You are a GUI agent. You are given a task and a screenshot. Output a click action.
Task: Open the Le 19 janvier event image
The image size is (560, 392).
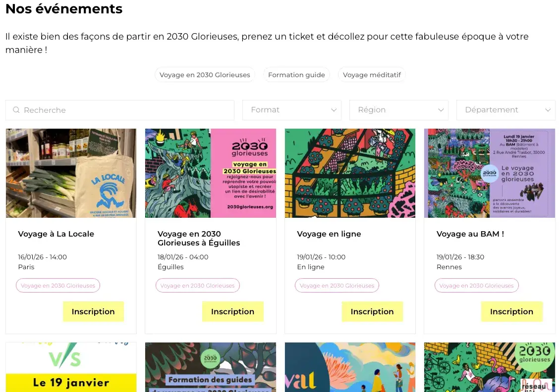click(x=71, y=367)
